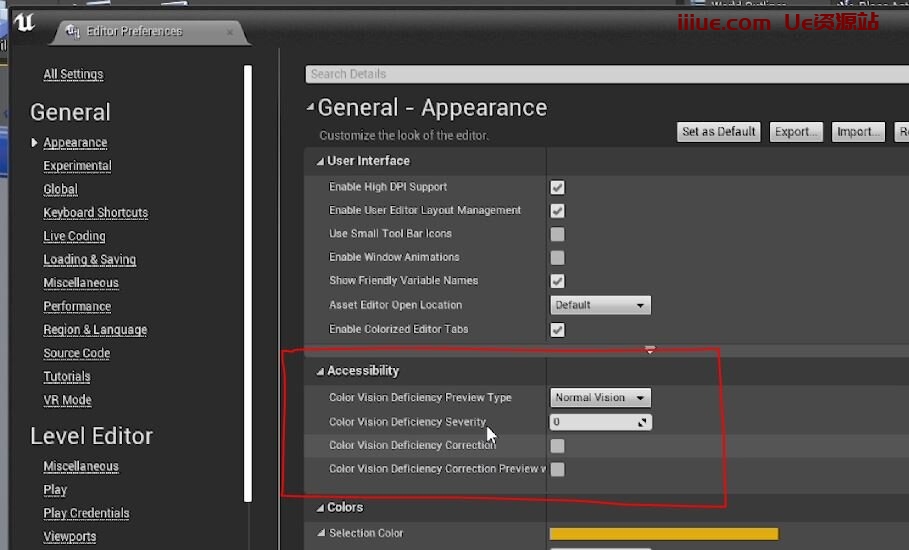Click the Export... button
The width and height of the screenshot is (909, 550).
coord(796,132)
